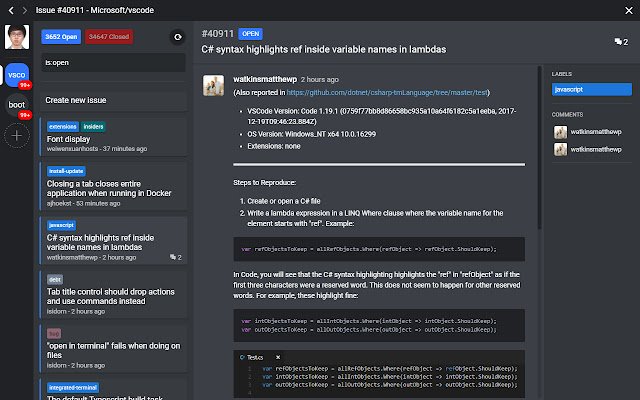Click the javascript label in LABELS panel
The height and width of the screenshot is (400, 640).
[x=591, y=89]
